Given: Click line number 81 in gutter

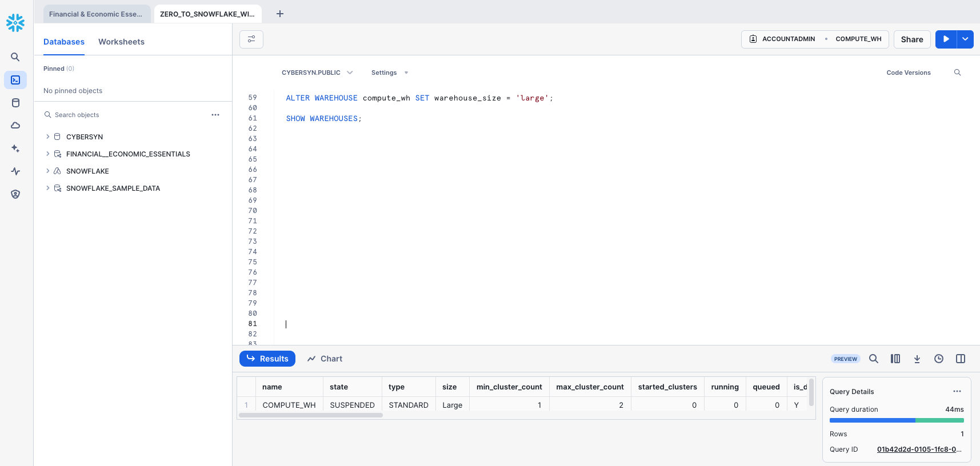Looking at the screenshot, I should (x=253, y=324).
